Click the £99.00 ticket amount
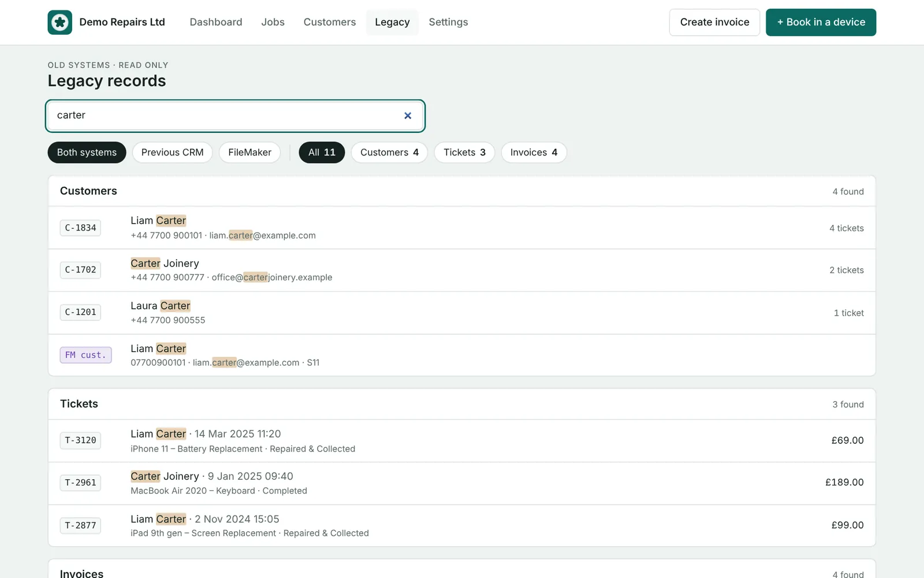This screenshot has height=578, width=924. (847, 525)
